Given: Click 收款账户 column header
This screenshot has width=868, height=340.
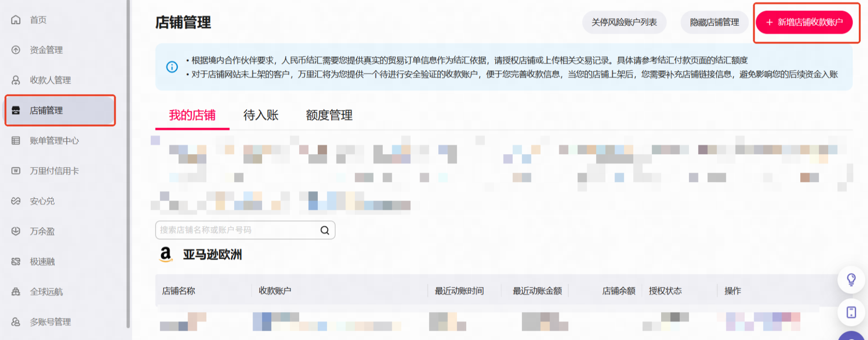Looking at the screenshot, I should tap(275, 291).
